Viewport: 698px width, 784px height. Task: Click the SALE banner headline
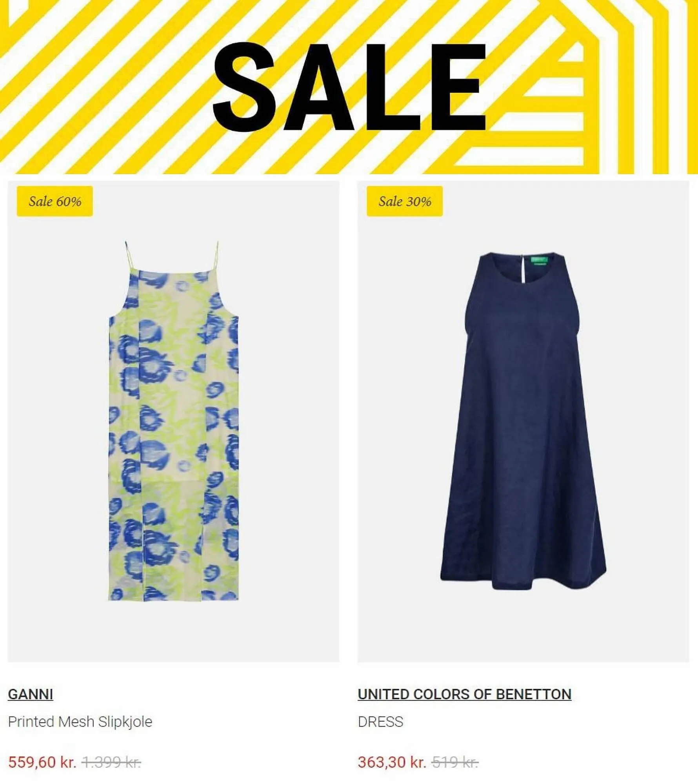point(350,87)
